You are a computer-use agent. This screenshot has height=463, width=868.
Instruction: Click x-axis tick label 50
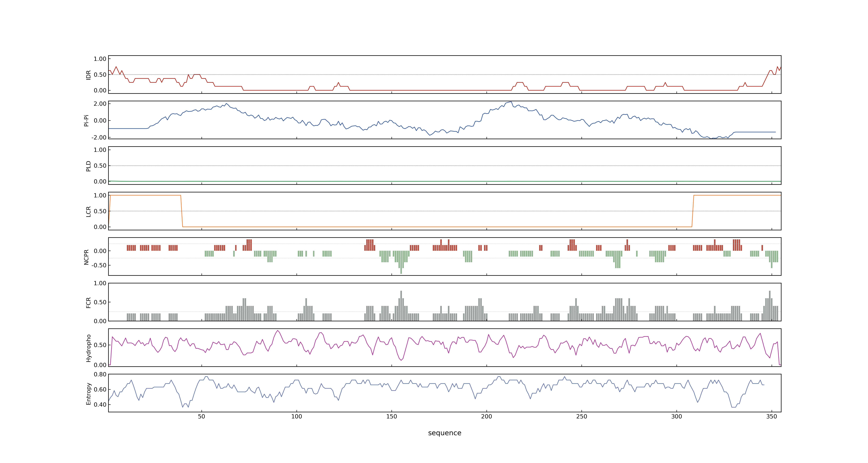(x=202, y=416)
